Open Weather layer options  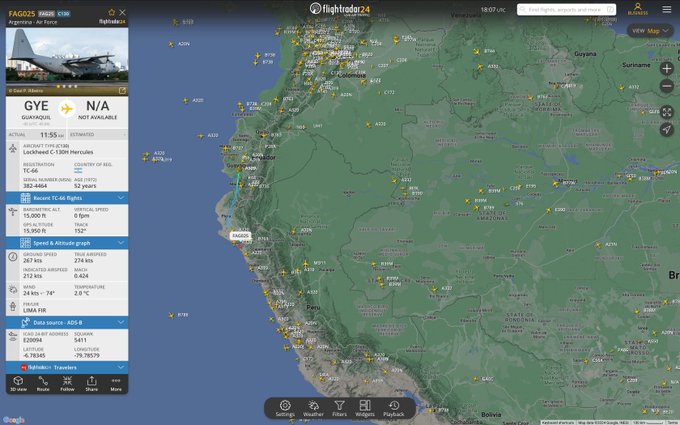[x=313, y=409]
